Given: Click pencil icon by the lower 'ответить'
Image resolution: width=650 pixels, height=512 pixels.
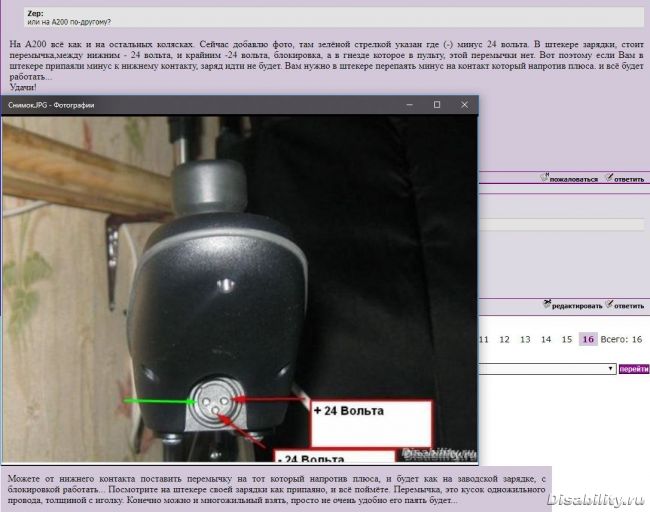Looking at the screenshot, I should click(x=609, y=304).
